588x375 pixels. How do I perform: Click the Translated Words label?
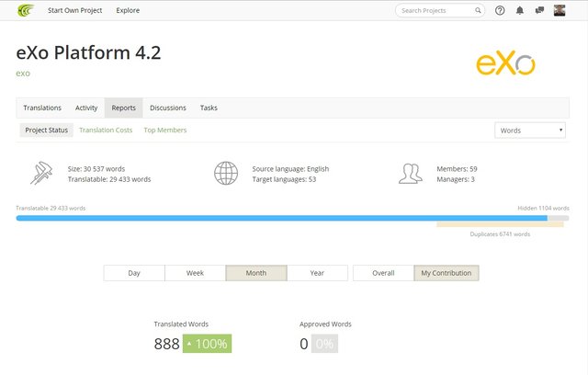click(x=181, y=324)
